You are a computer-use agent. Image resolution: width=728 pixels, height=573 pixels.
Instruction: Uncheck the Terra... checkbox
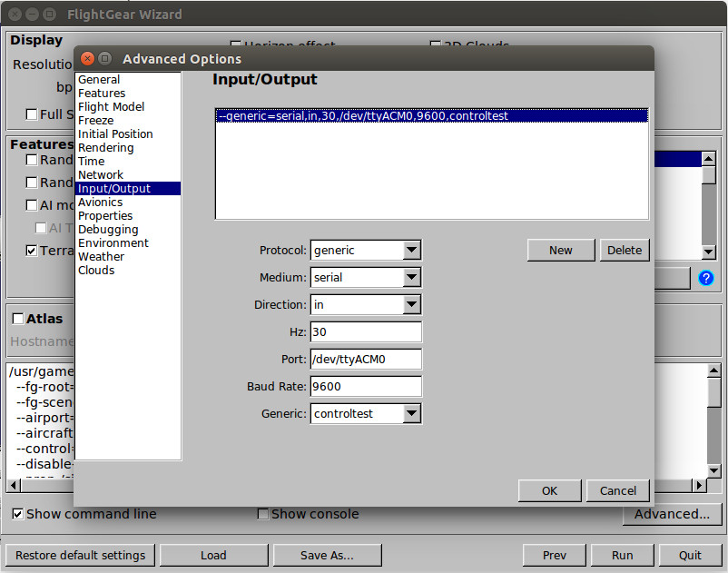coord(32,251)
